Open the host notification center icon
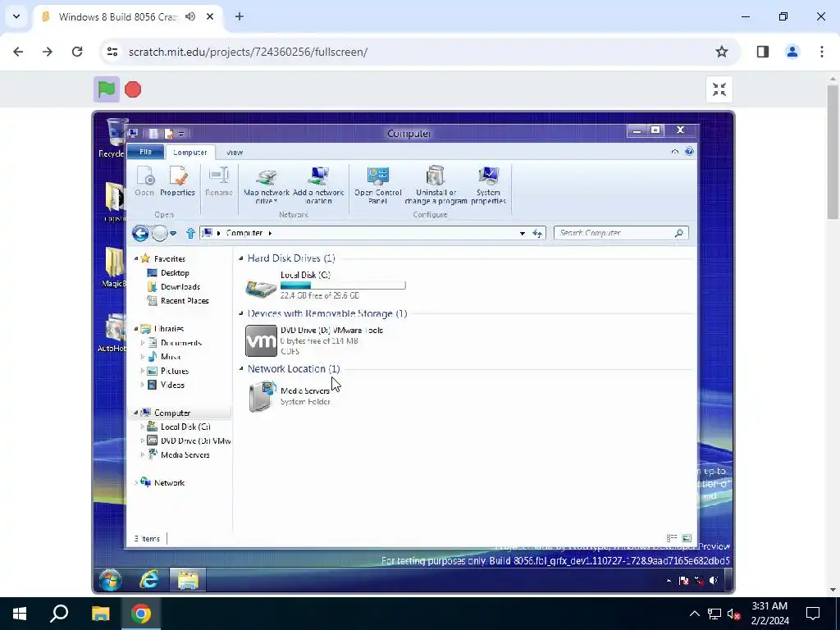The image size is (840, 630). [x=813, y=614]
